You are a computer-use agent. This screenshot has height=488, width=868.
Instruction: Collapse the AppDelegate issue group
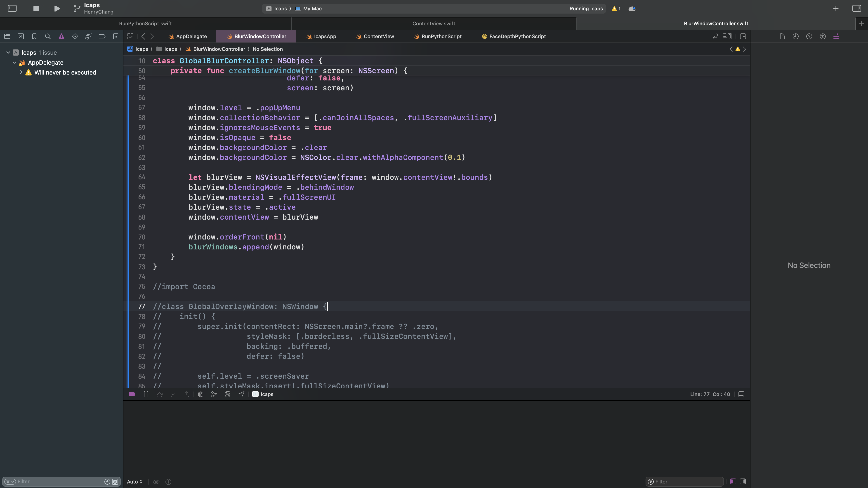pos(14,63)
